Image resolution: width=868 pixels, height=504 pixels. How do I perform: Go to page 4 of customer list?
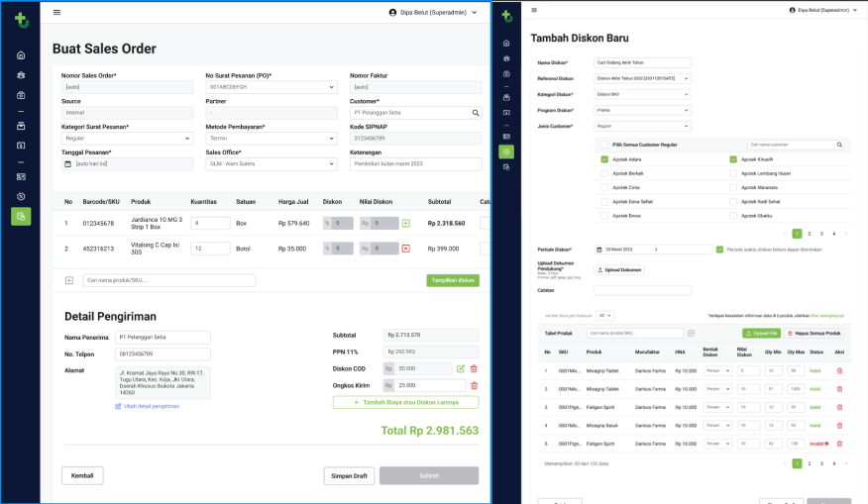(x=833, y=234)
